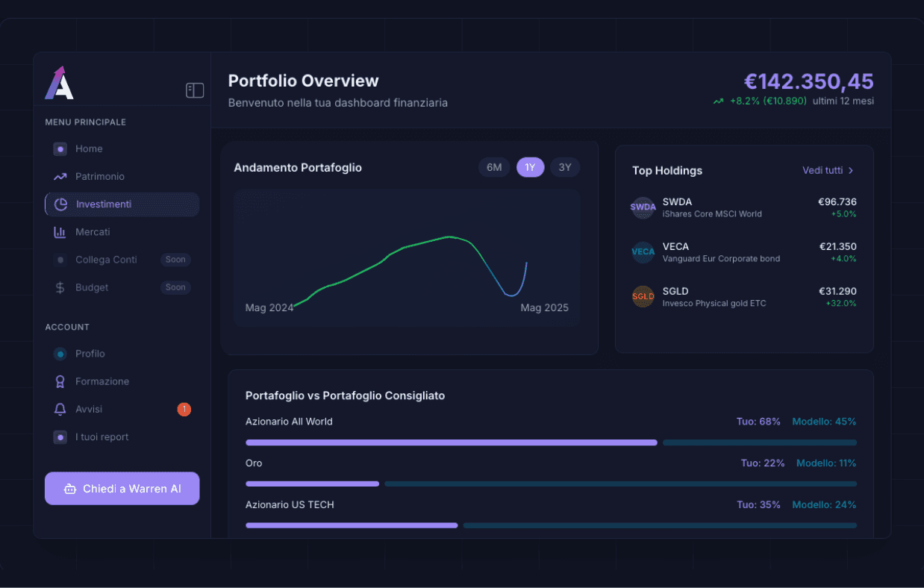Select Investimenti in the sidebar

(122, 204)
